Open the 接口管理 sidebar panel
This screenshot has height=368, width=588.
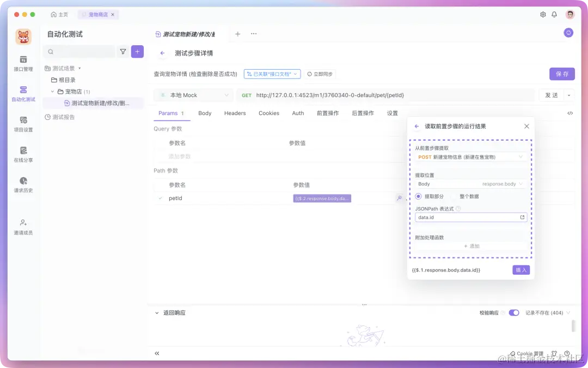pos(22,62)
